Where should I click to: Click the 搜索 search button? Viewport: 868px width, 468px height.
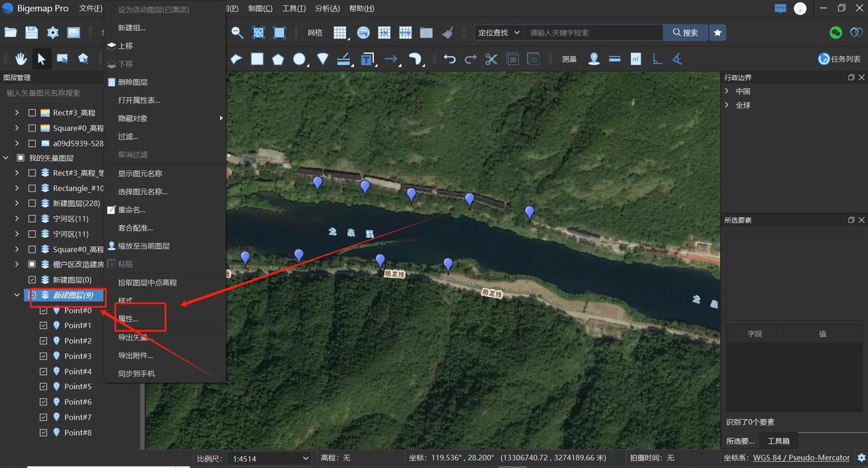[x=685, y=32]
